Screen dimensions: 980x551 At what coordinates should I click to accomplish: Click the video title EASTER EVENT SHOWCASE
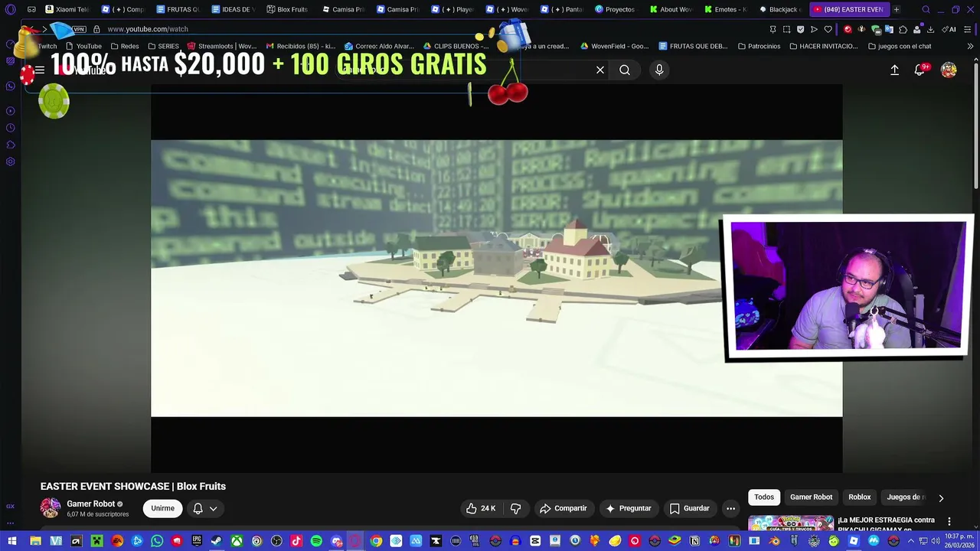tap(133, 486)
